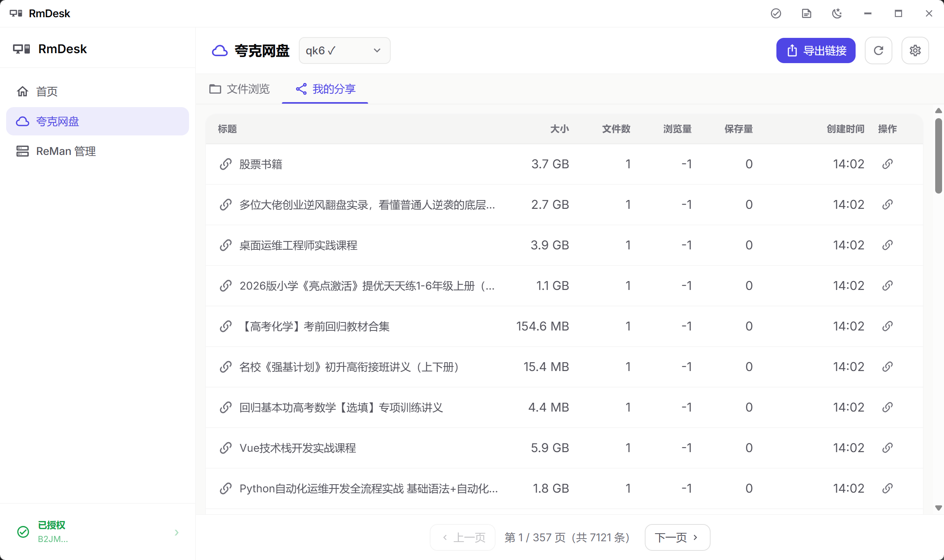Copy link for Vue技术栈开发实战课程 row
The image size is (944, 560).
click(x=887, y=448)
